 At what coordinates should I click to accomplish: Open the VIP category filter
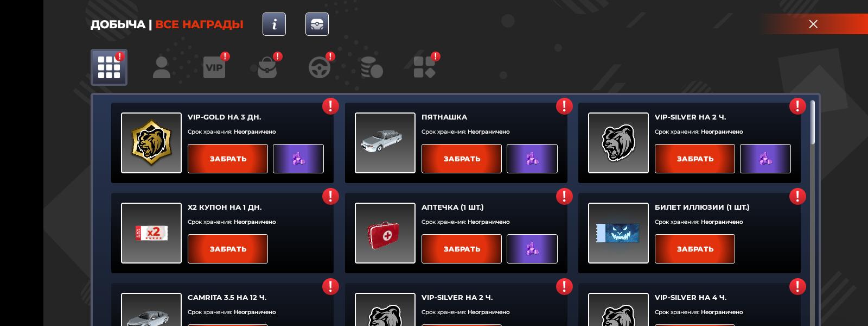click(x=214, y=68)
